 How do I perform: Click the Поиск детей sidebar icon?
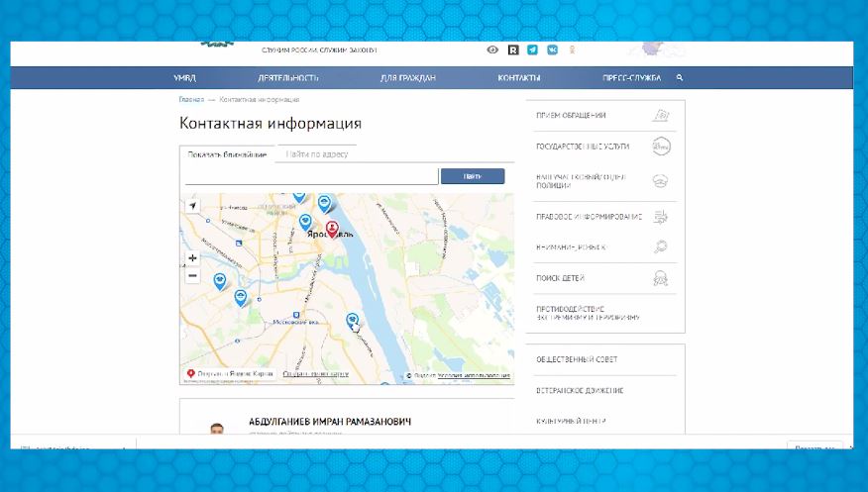[660, 278]
